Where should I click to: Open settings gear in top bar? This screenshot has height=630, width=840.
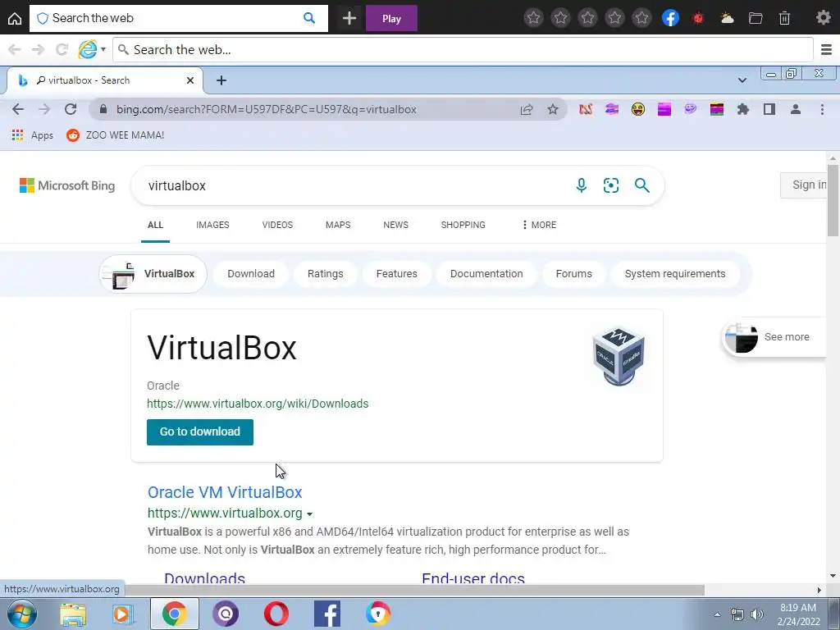click(x=823, y=18)
